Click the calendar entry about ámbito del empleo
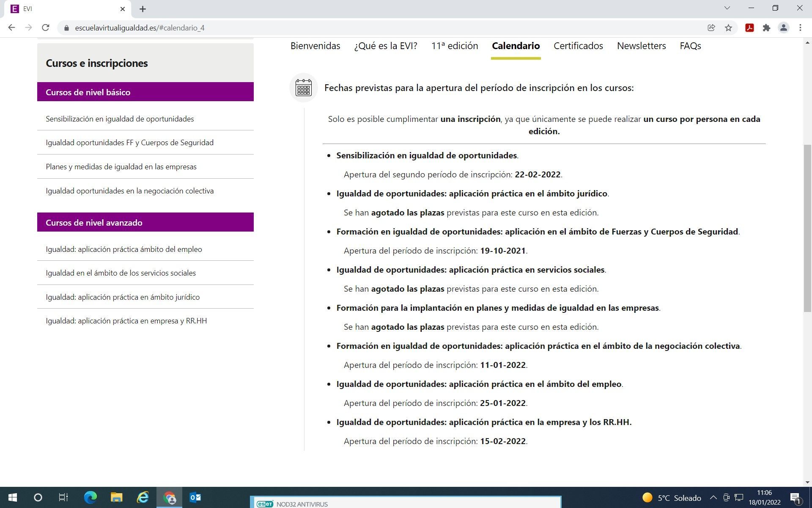The width and height of the screenshot is (812, 508). point(479,384)
